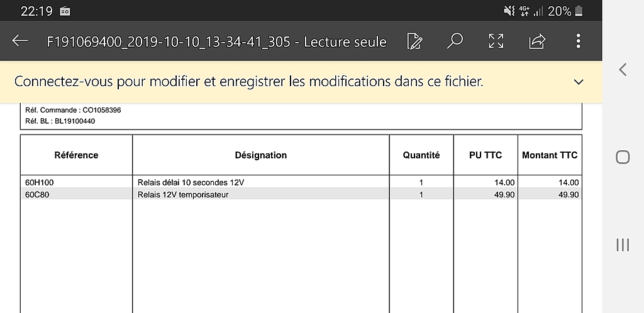644x313 pixels.
Task: Select reference cell 60C80
Action: point(37,195)
